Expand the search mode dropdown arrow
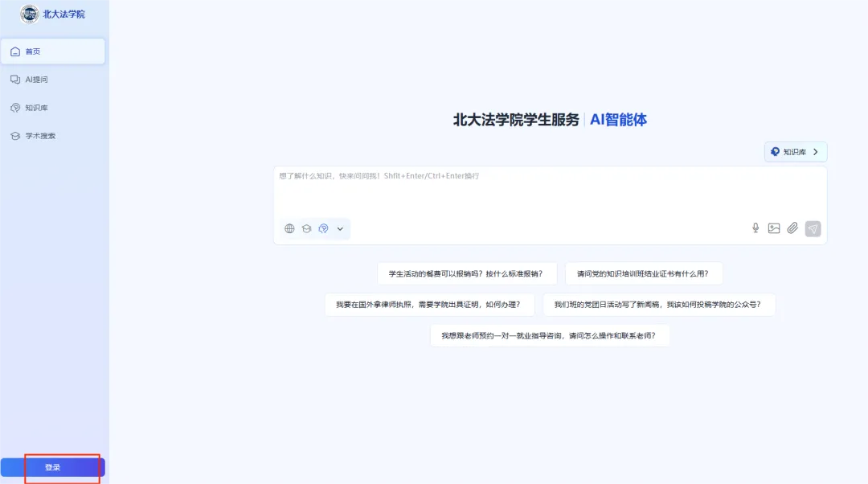This screenshot has height=484, width=868. coord(340,228)
